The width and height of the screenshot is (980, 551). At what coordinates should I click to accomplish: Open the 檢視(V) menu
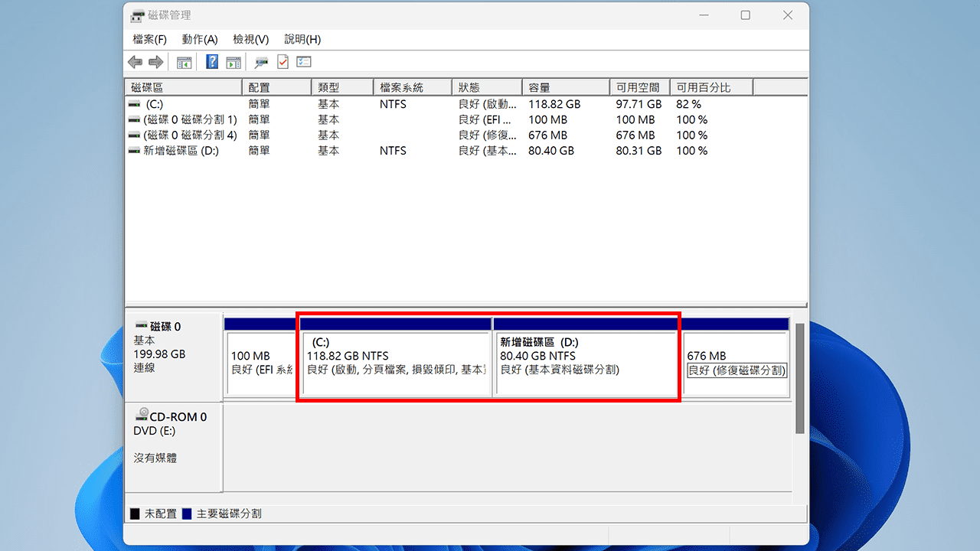[x=250, y=39]
